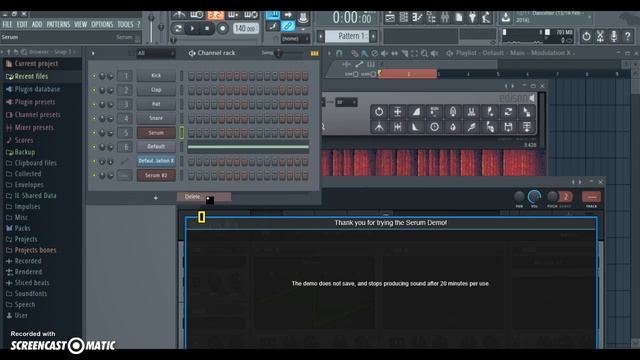Click the Delete menu item under Channel rack
The height and width of the screenshot is (360, 640).
click(x=204, y=197)
